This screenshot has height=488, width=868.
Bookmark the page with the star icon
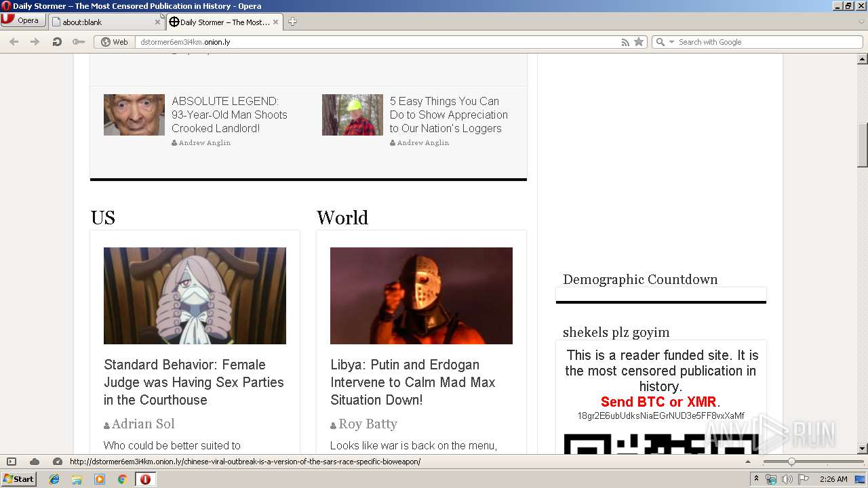point(639,42)
